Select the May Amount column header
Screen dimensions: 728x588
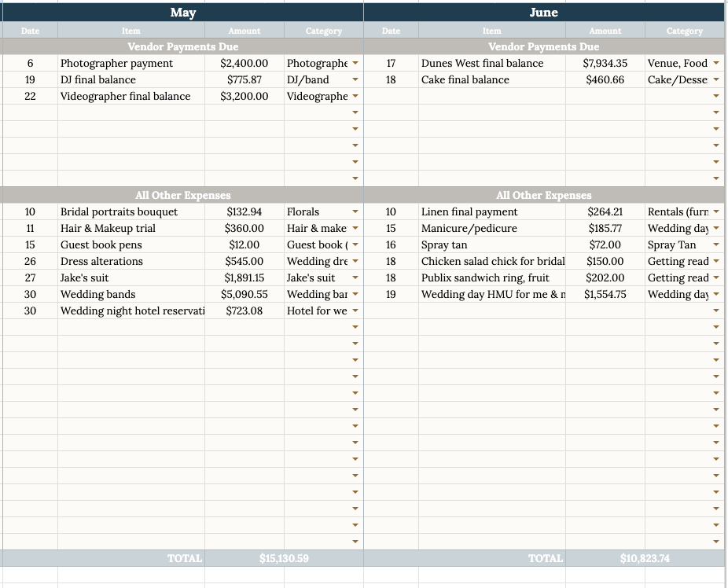[245, 31]
